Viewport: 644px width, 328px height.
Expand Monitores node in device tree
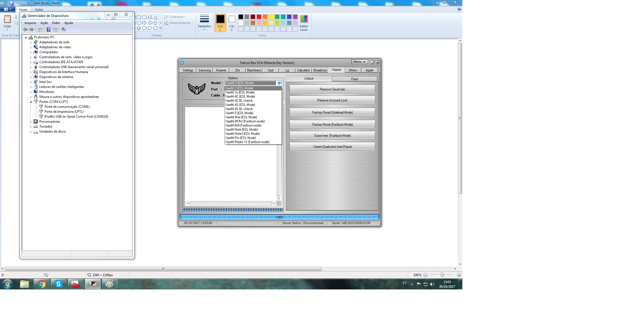point(31,92)
